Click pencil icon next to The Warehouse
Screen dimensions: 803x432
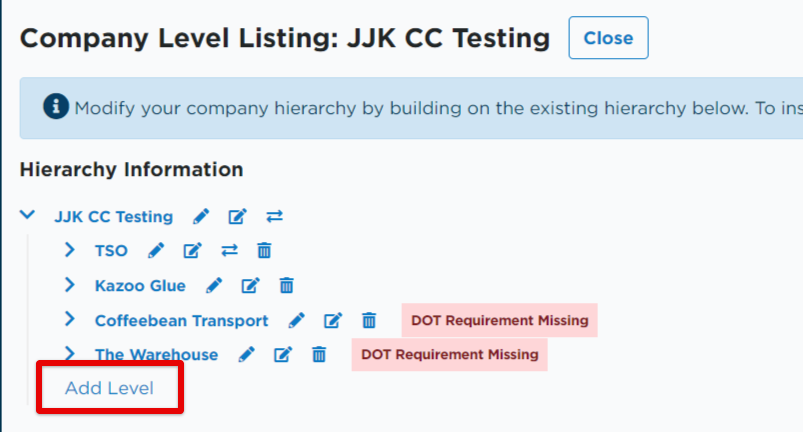tap(247, 354)
